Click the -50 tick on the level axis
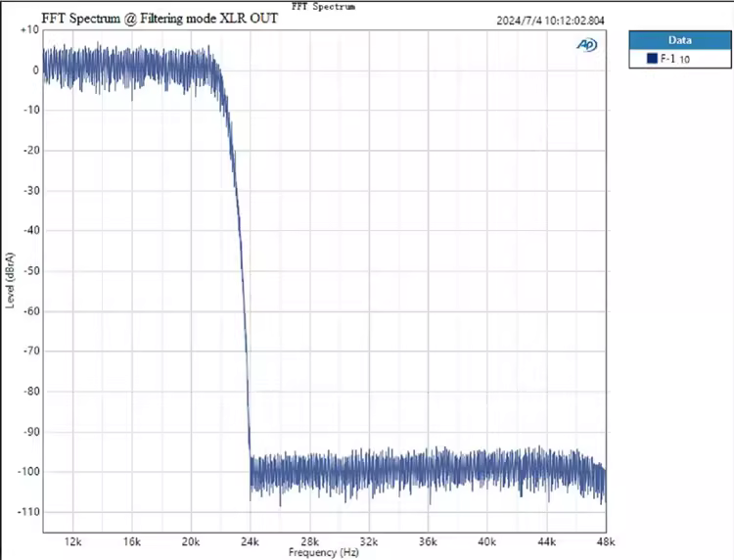734x560 pixels. 30,271
